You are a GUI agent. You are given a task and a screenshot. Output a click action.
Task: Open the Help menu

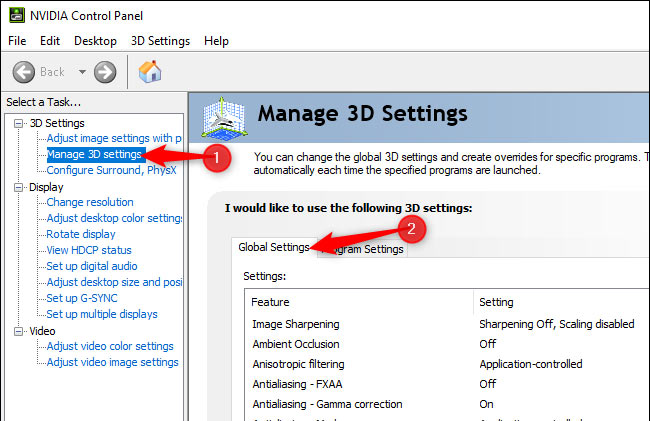click(216, 41)
